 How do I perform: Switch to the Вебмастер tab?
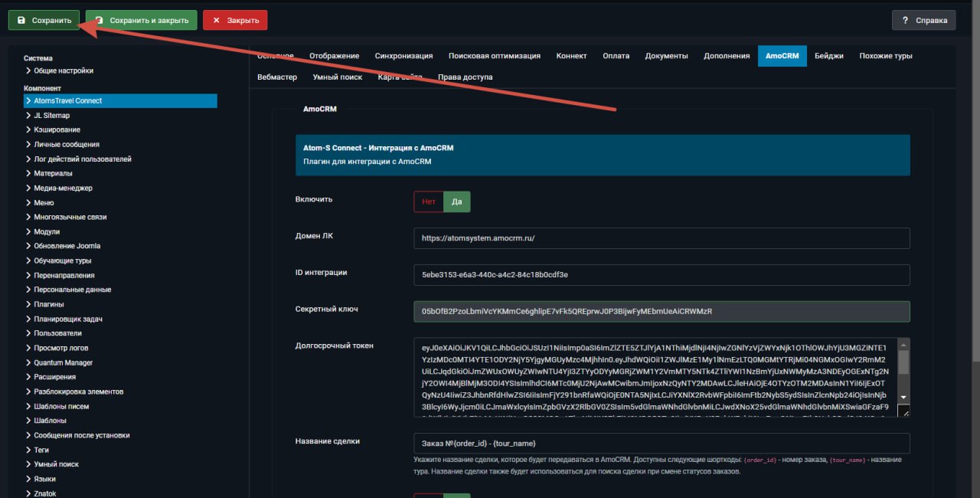[x=277, y=77]
